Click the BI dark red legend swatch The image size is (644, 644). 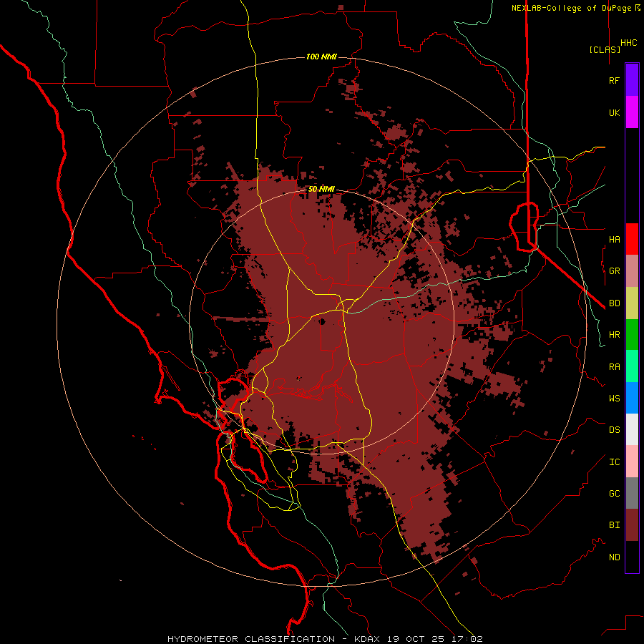(x=632, y=525)
